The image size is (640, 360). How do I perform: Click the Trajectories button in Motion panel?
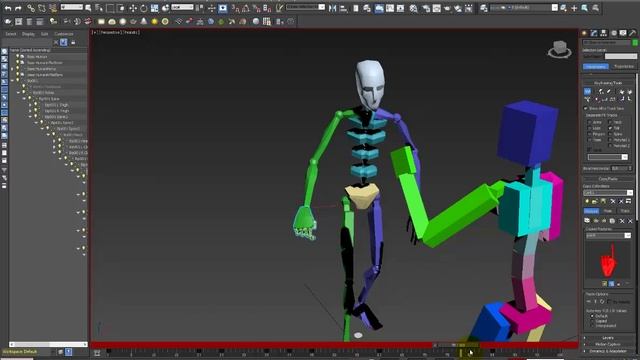623,67
